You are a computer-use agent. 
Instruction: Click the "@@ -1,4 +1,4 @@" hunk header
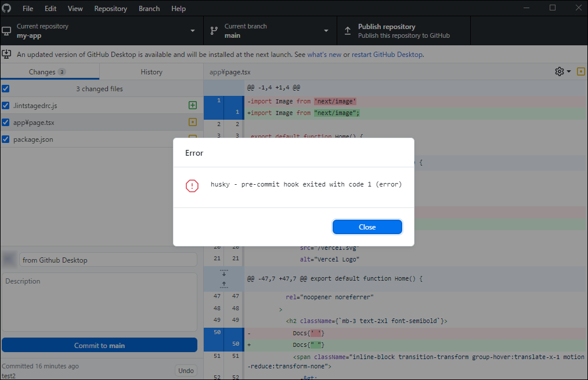273,88
